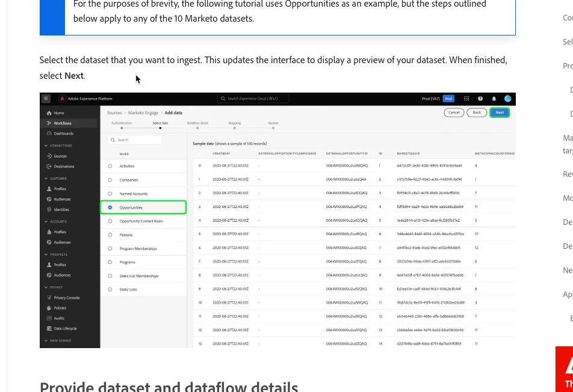The height and width of the screenshot is (392, 573).
Task: Collapse the Prospects sidebar section
Action: tap(46, 254)
